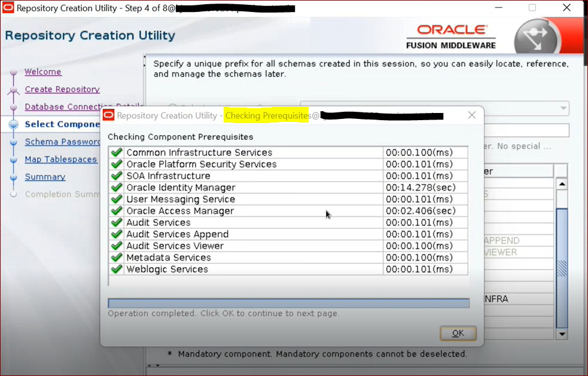Screen dimensions: 588x376
Task: Select the SOA Infrastructure row text
Action: (168, 175)
